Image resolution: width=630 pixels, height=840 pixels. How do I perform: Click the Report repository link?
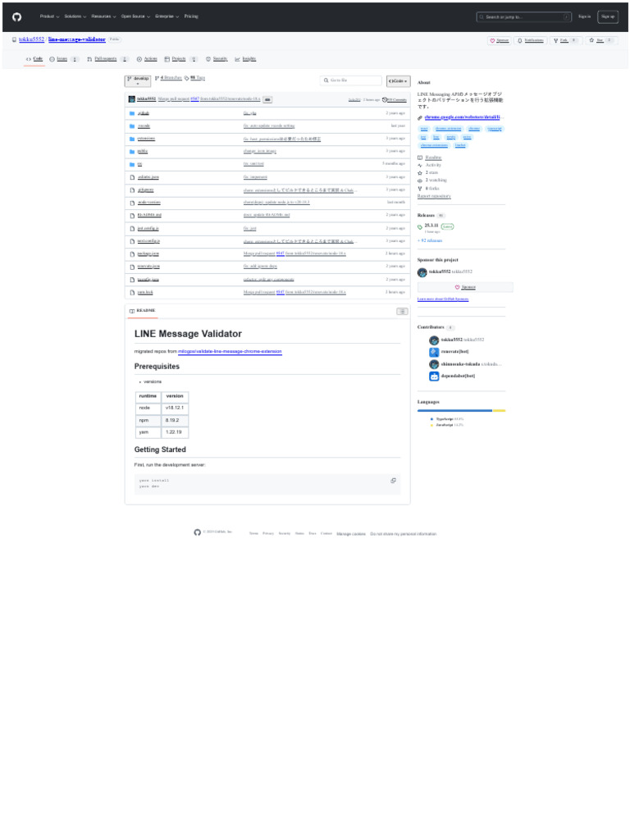[x=434, y=196]
